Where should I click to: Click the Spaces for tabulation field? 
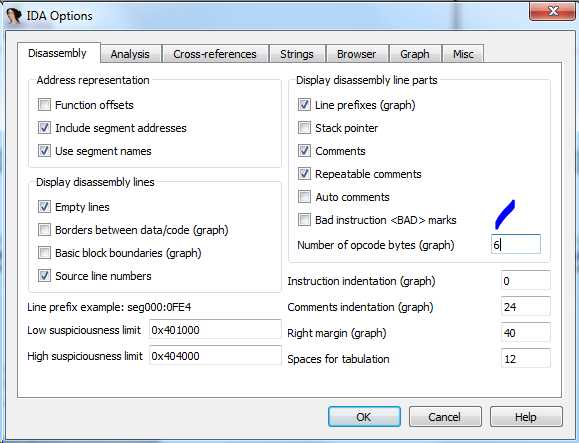point(525,358)
